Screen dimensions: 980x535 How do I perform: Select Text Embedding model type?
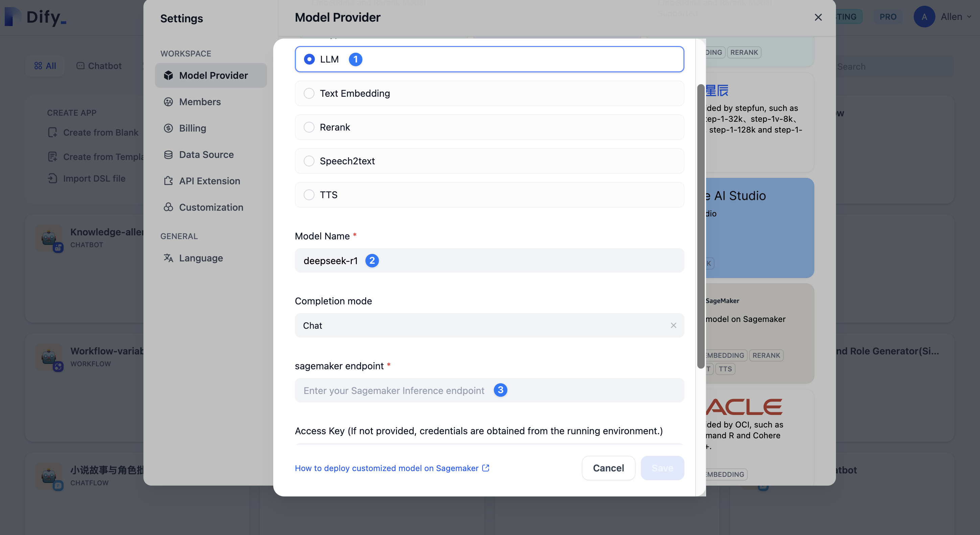(x=489, y=93)
